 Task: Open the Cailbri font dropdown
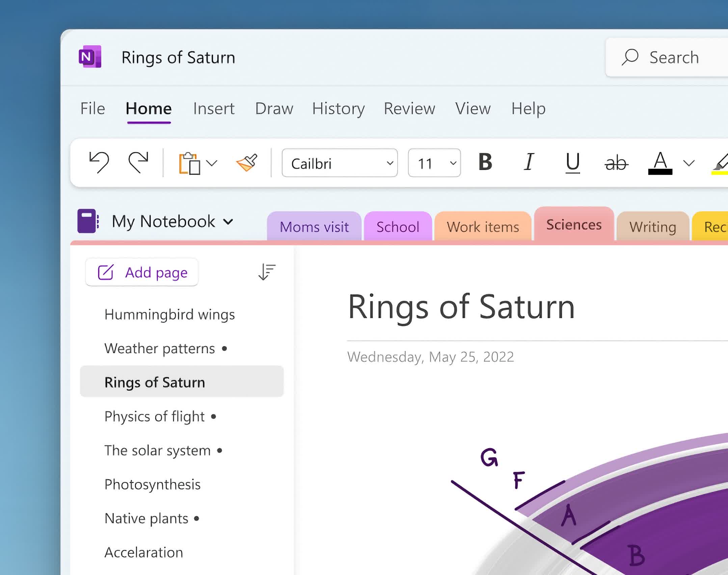tap(339, 163)
